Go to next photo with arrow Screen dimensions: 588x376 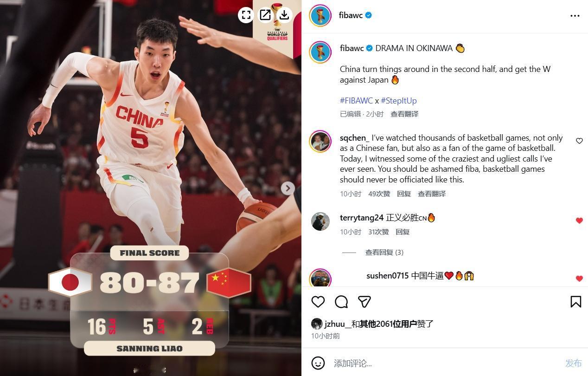pyautogui.click(x=288, y=188)
